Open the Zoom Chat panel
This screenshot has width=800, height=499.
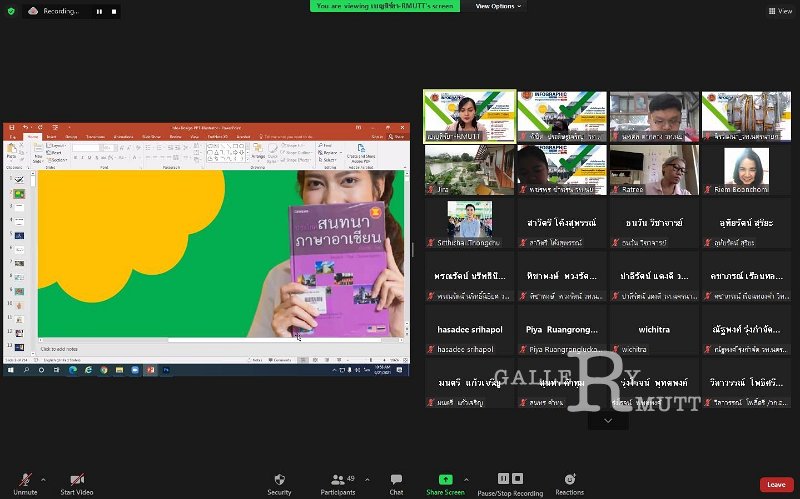click(396, 484)
